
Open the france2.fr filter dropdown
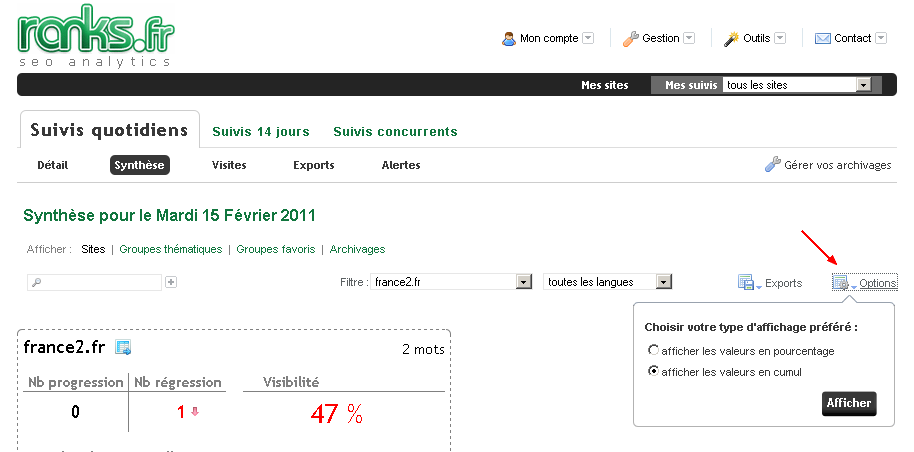click(451, 282)
